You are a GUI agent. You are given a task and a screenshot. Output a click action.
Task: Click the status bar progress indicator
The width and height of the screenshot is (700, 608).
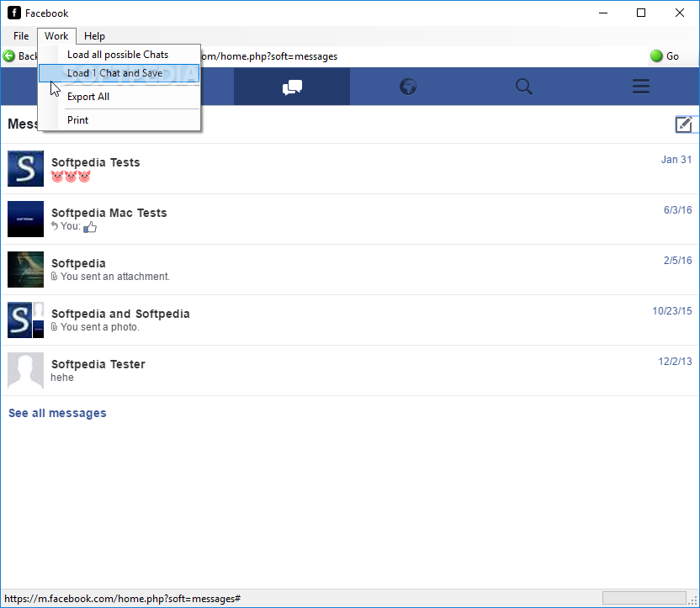click(x=644, y=598)
